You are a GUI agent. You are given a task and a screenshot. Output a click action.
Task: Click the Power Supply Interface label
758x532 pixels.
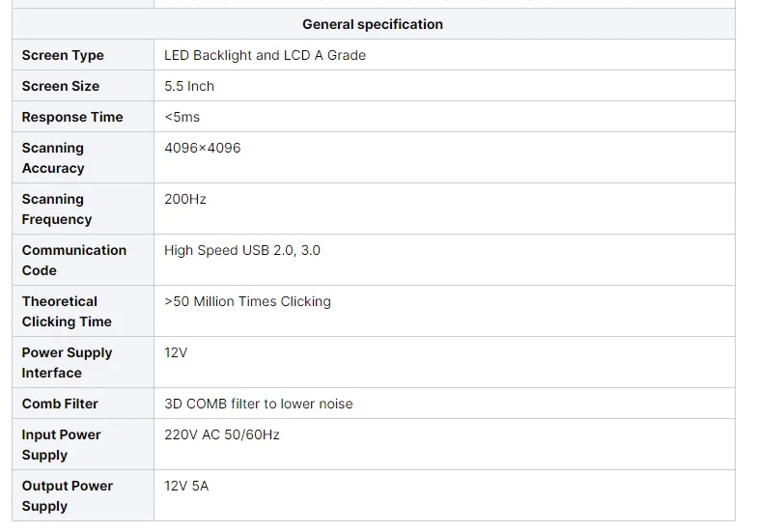(67, 362)
